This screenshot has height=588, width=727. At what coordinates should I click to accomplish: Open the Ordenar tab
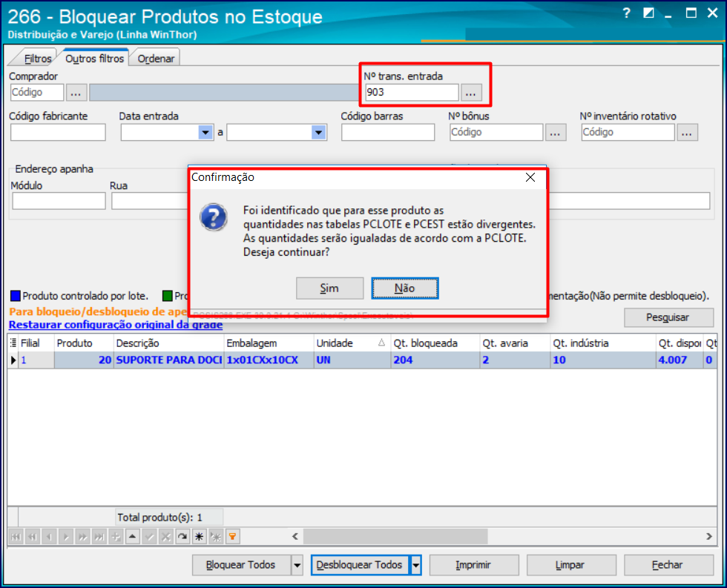[x=156, y=59]
